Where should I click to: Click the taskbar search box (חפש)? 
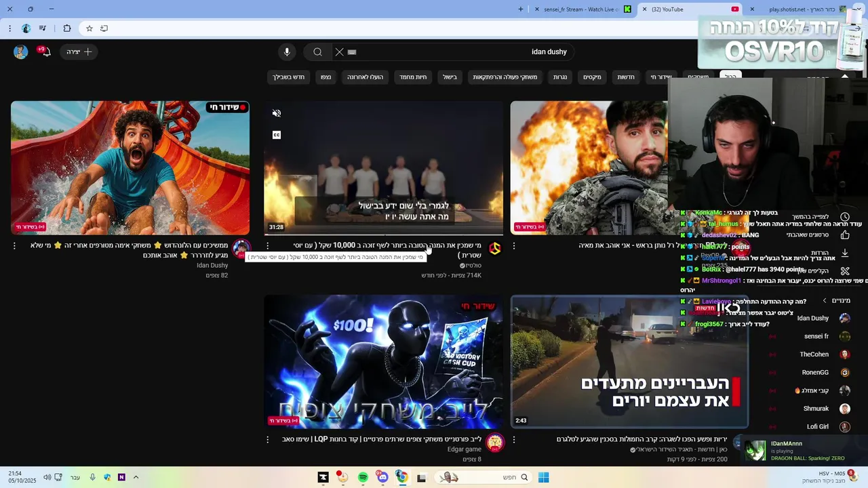483,477
